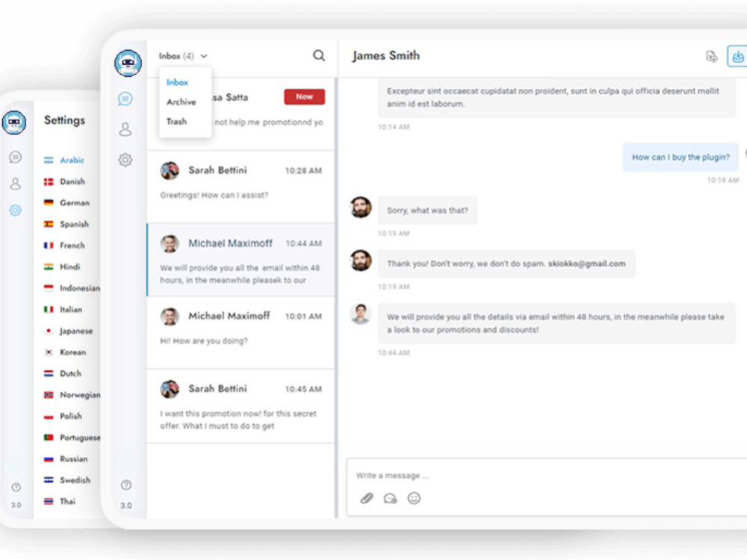Open users icon in main window sidebar
The height and width of the screenshot is (560, 747).
point(125,129)
